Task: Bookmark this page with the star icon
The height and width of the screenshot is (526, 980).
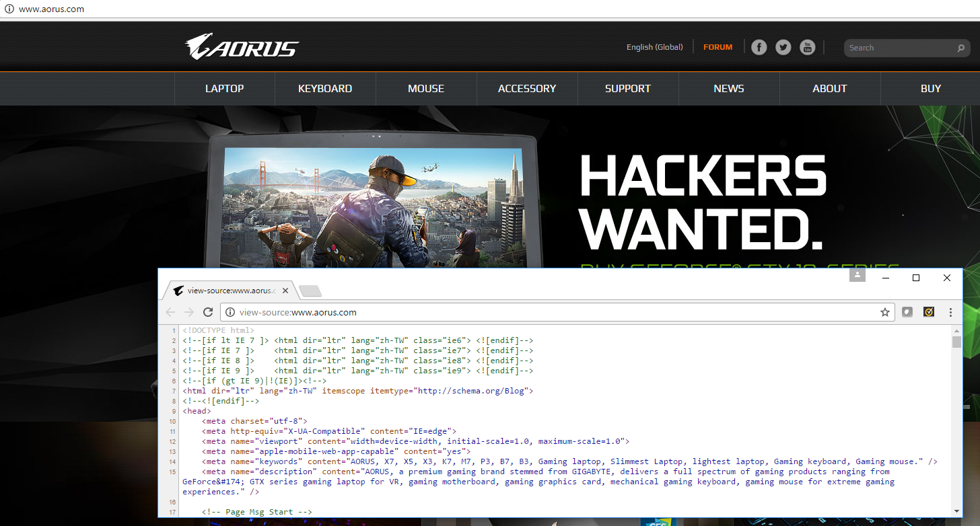Action: point(885,312)
